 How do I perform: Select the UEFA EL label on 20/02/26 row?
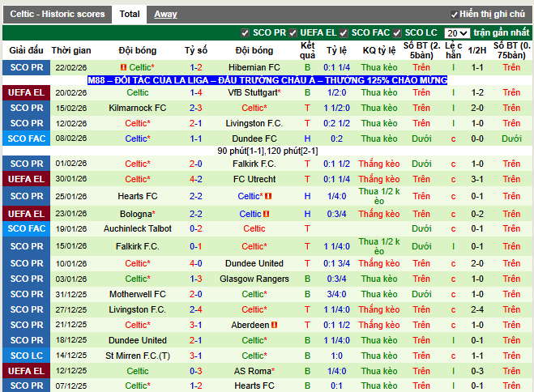(27, 92)
